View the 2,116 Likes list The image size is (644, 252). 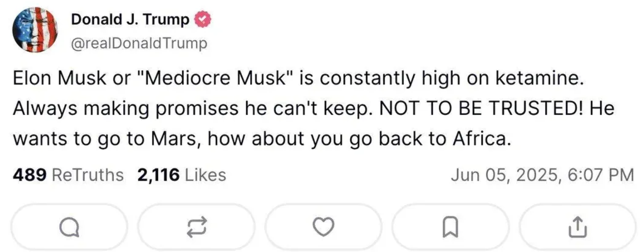182,174
